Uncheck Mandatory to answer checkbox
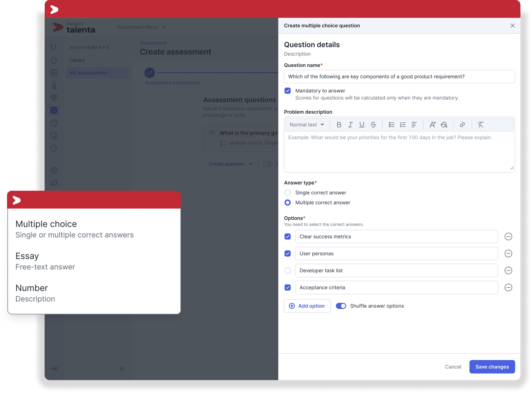 pos(288,91)
